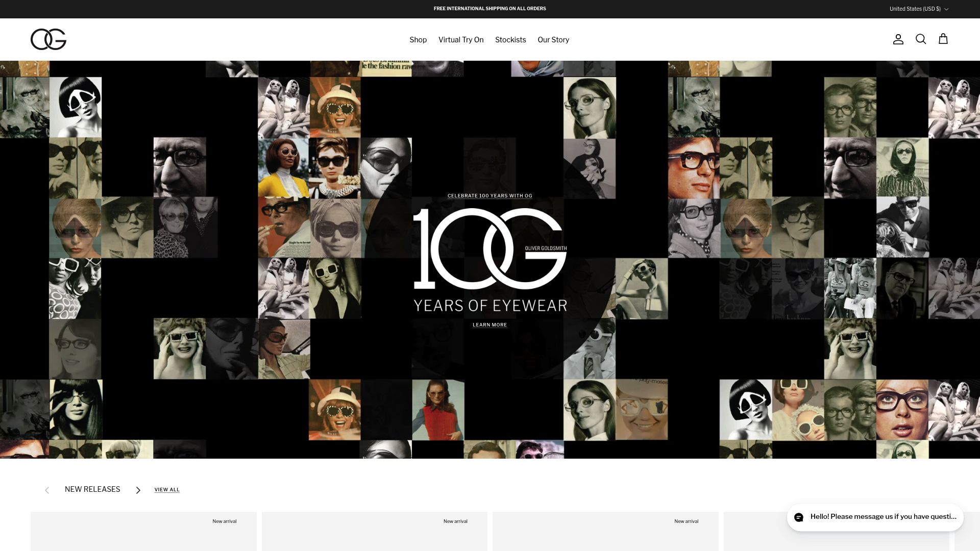This screenshot has height=551, width=980.
Task: Go to homepage via OG logo
Action: point(48,39)
